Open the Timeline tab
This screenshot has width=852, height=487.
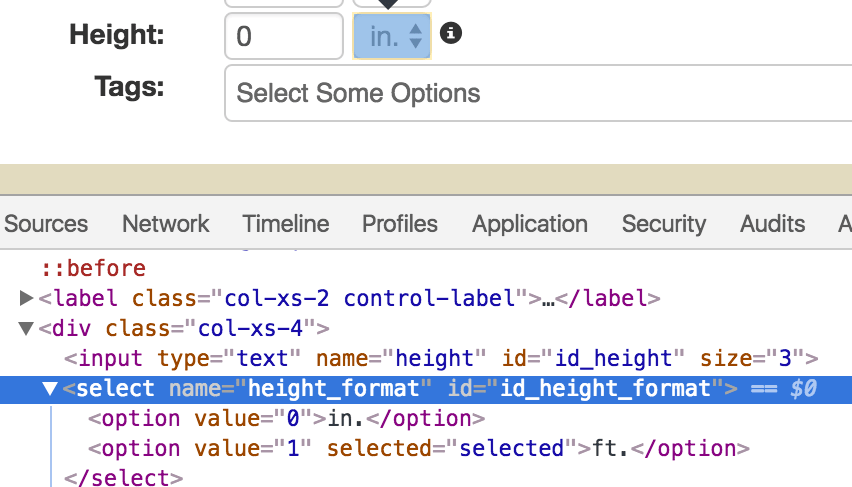point(286,224)
